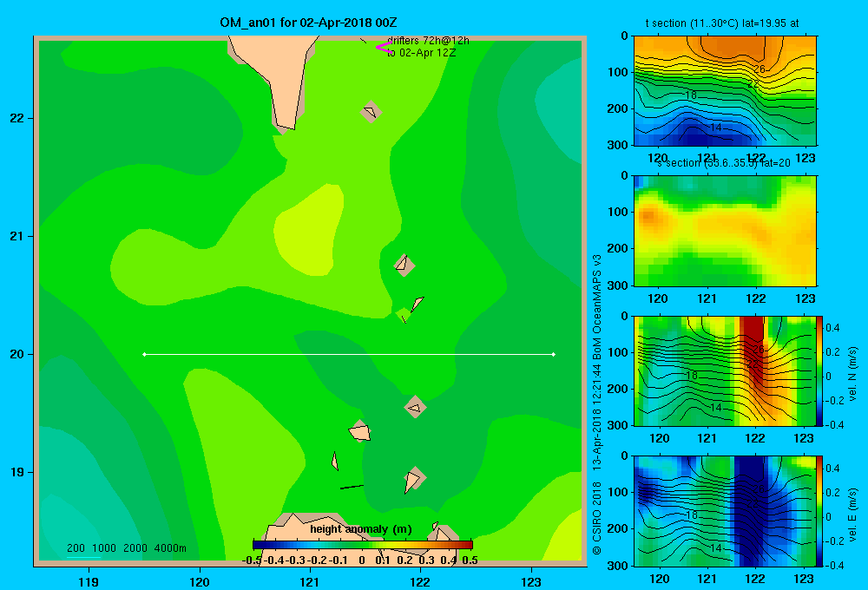Open the eastward velocity section panel
Viewport: 868px width, 590px height.
(x=725, y=511)
